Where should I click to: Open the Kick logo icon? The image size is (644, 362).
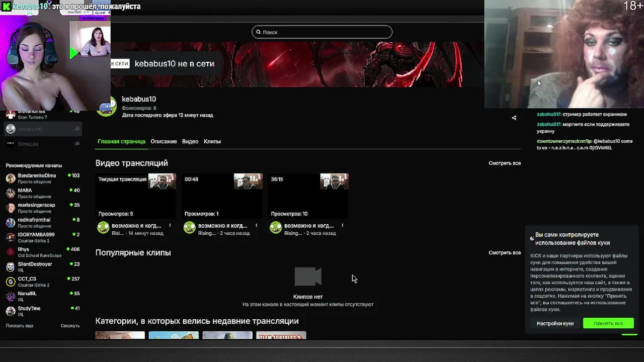pos(6,6)
